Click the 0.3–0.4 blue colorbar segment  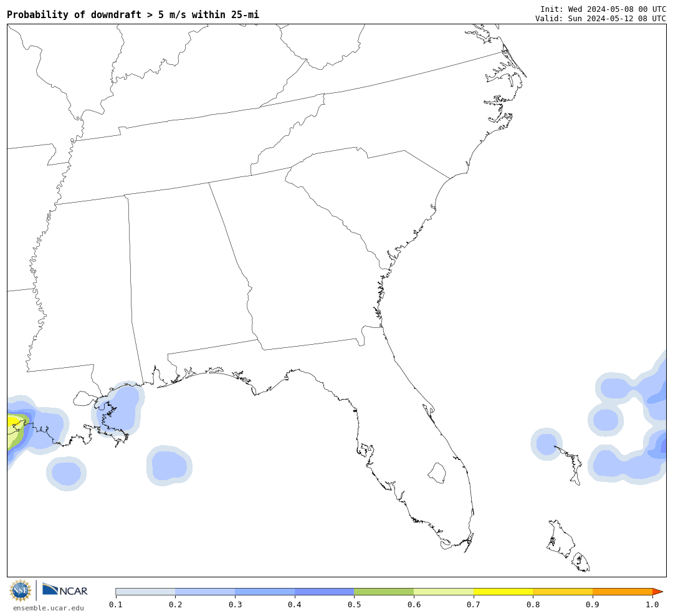[x=265, y=592]
